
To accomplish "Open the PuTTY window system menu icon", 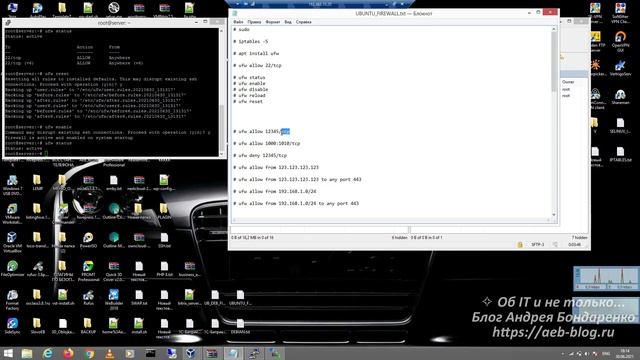I will [x=8, y=23].
